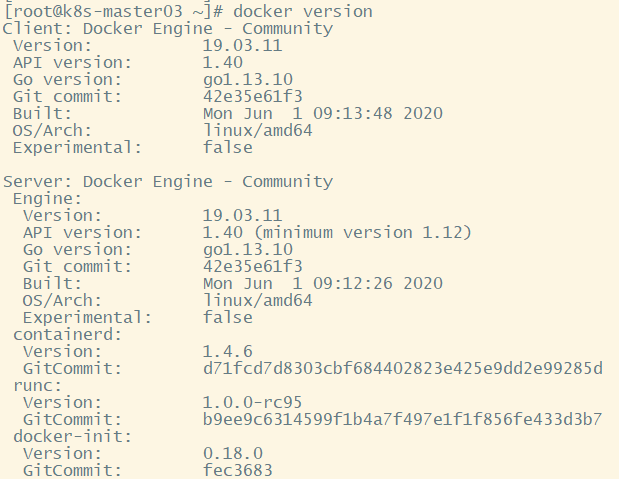Viewport: 619px width, 479px height.
Task: Click the Engine: section label
Action: pyautogui.click(x=47, y=199)
